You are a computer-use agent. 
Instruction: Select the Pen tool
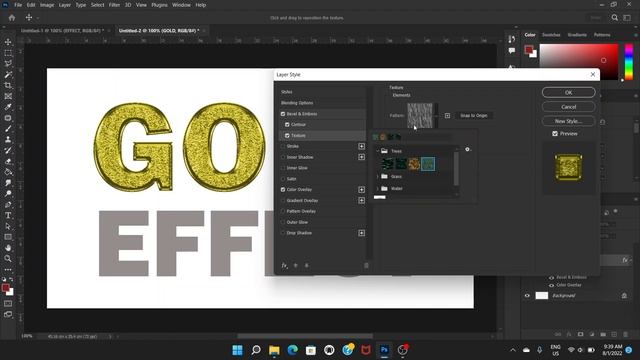8,204
